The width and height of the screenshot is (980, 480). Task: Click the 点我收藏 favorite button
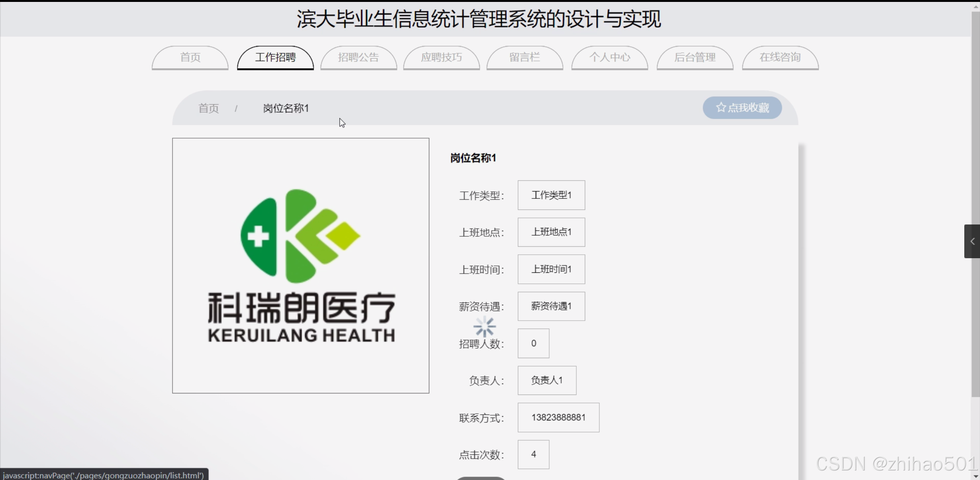(x=742, y=108)
